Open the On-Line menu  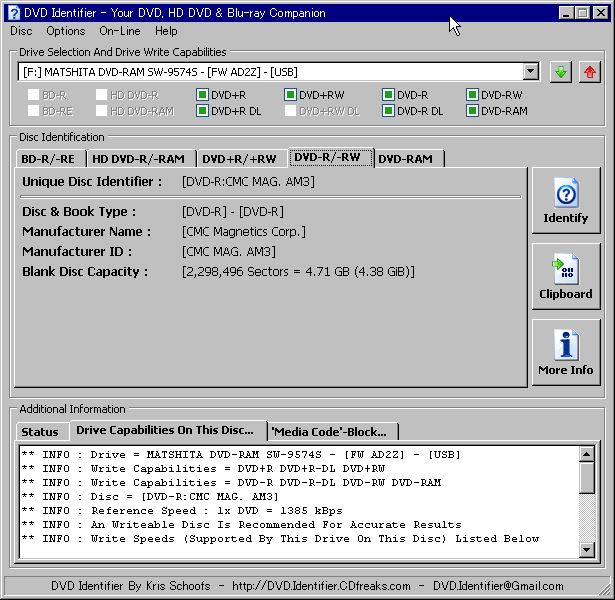coord(120,31)
